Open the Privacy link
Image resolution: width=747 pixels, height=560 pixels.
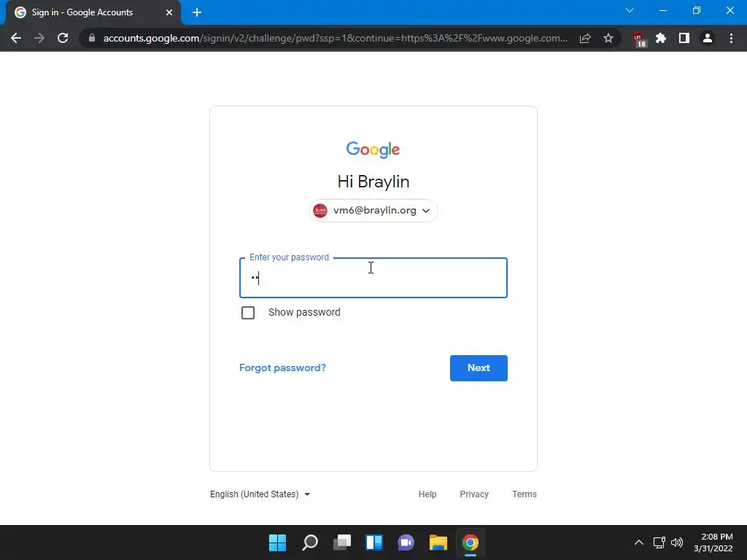coord(474,494)
